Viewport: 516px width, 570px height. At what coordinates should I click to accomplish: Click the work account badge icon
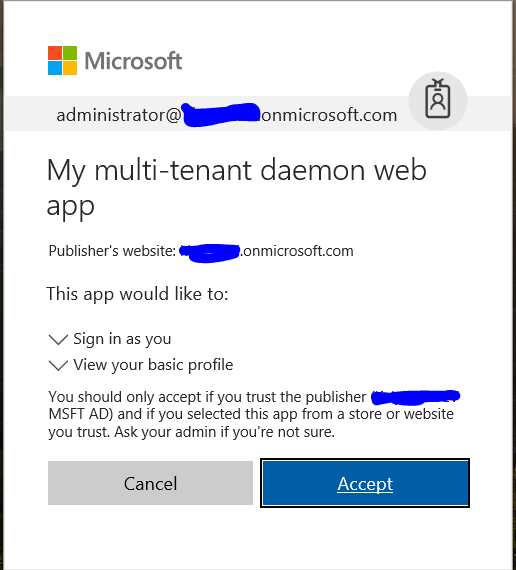click(x=437, y=100)
